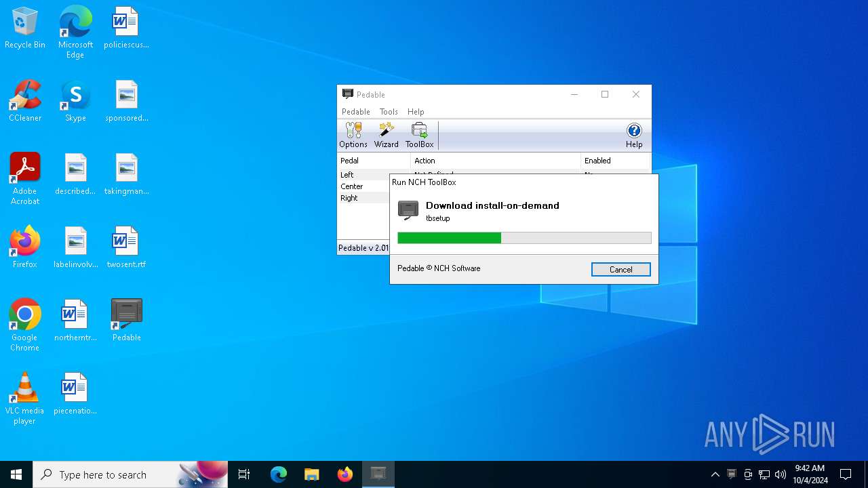Click the Action column header
This screenshot has height=488, width=868.
[496, 161]
